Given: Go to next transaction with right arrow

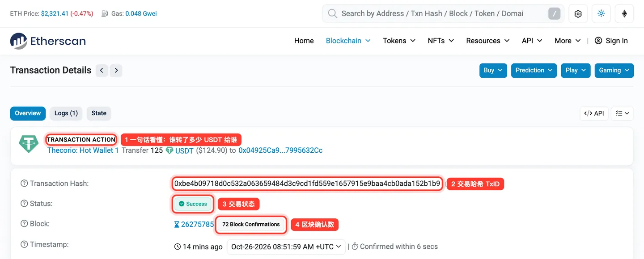Looking at the screenshot, I should click(x=116, y=70).
